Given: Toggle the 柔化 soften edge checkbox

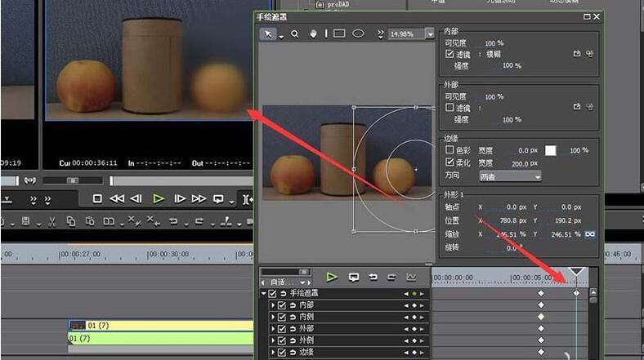Looking at the screenshot, I should click(449, 162).
